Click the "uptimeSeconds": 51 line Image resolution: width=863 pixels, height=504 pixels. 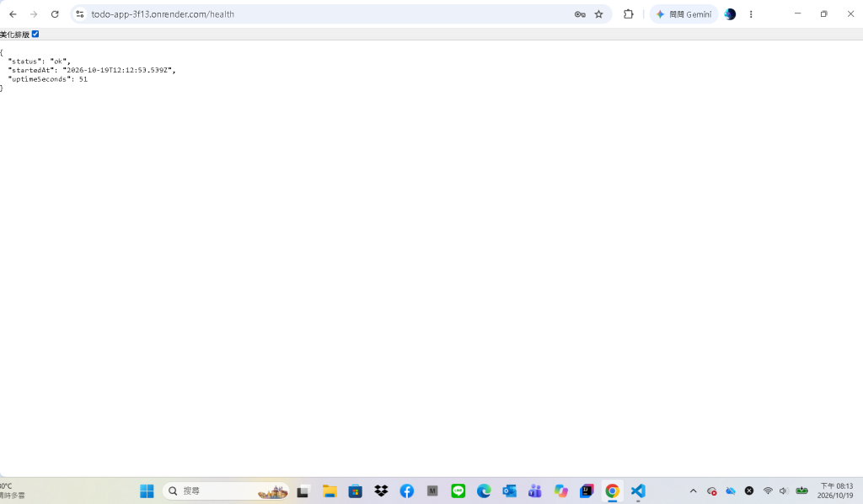(x=47, y=79)
